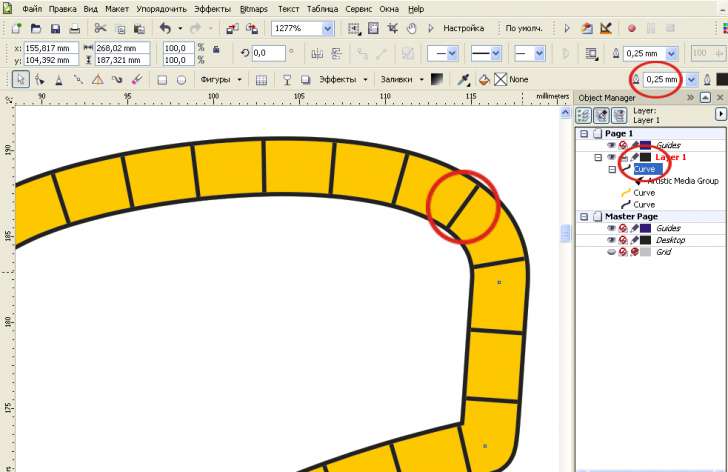
Task: Click the Layer Manager View icon
Action: tap(619, 115)
